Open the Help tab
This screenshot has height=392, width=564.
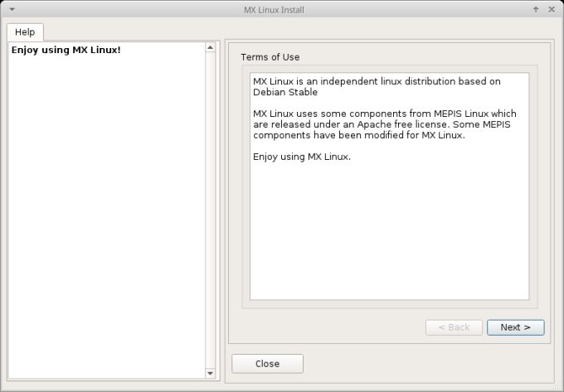25,32
